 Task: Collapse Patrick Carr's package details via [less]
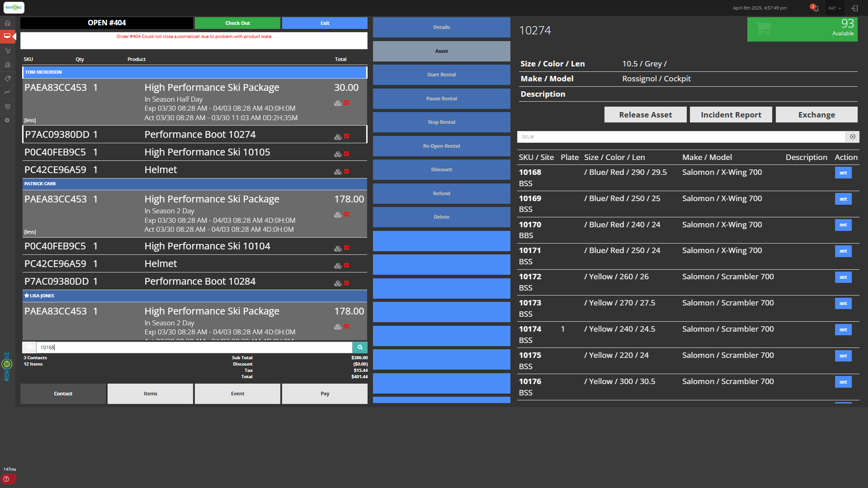tap(30, 232)
